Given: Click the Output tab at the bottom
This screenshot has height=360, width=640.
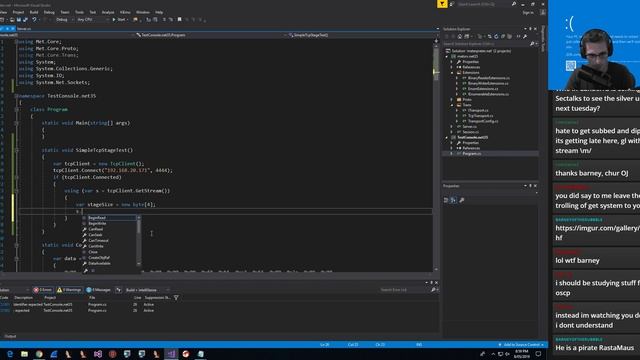Looking at the screenshot, I should click(x=10, y=336).
